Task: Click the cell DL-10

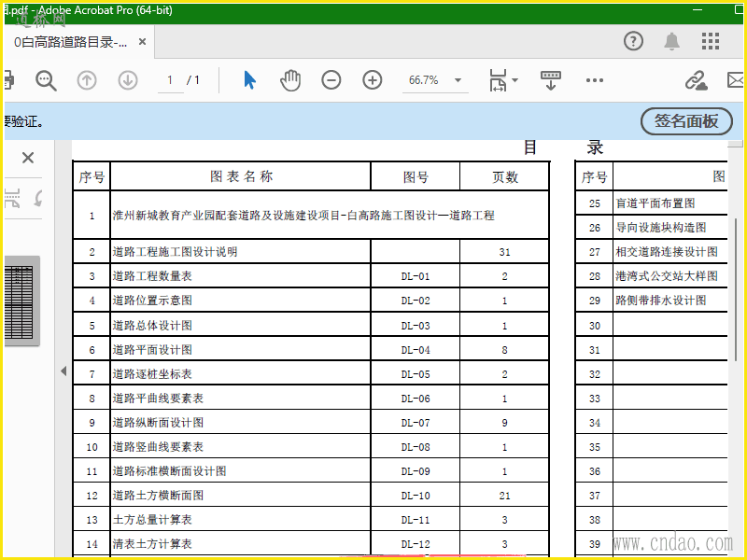Action: 416,496
